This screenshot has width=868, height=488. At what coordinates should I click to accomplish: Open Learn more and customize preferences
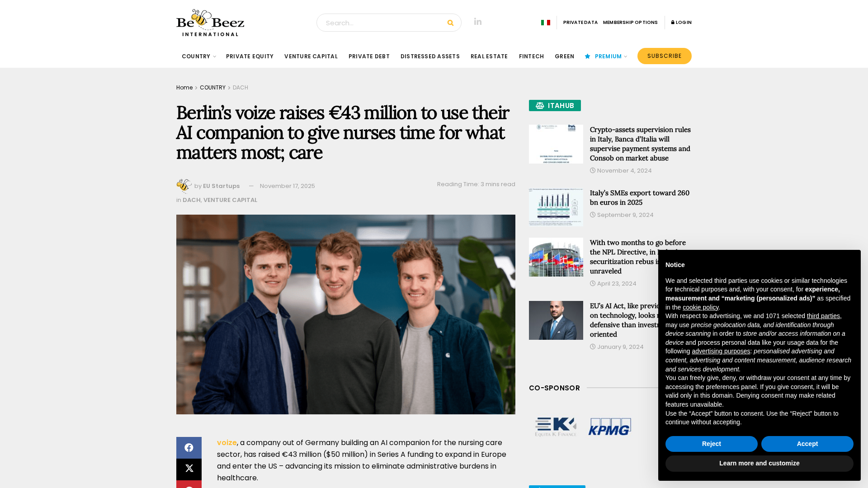click(759, 463)
